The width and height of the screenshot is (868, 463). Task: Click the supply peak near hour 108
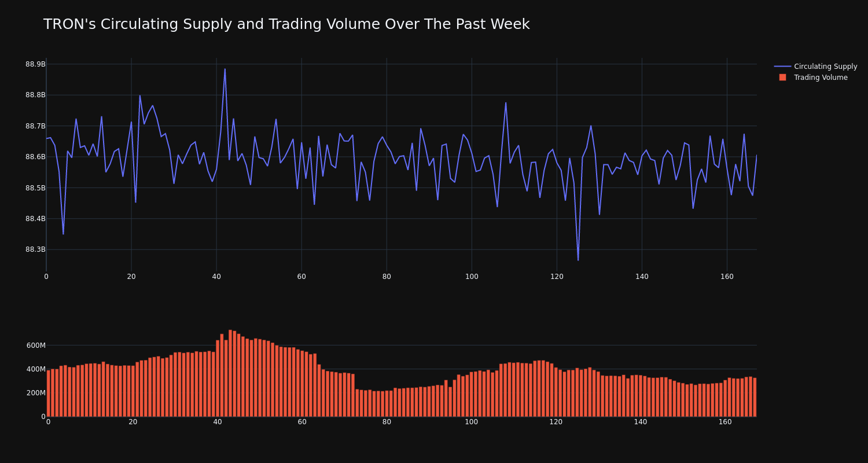(x=506, y=103)
